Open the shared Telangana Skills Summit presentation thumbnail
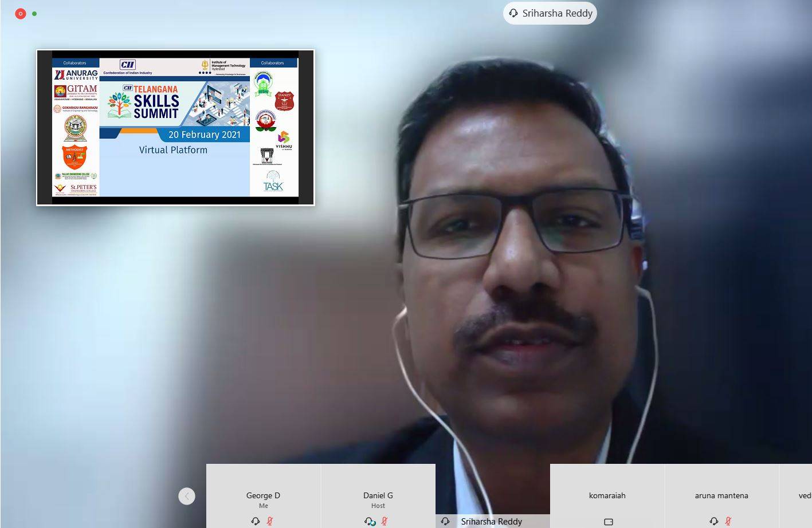The image size is (812, 528). coord(175,128)
